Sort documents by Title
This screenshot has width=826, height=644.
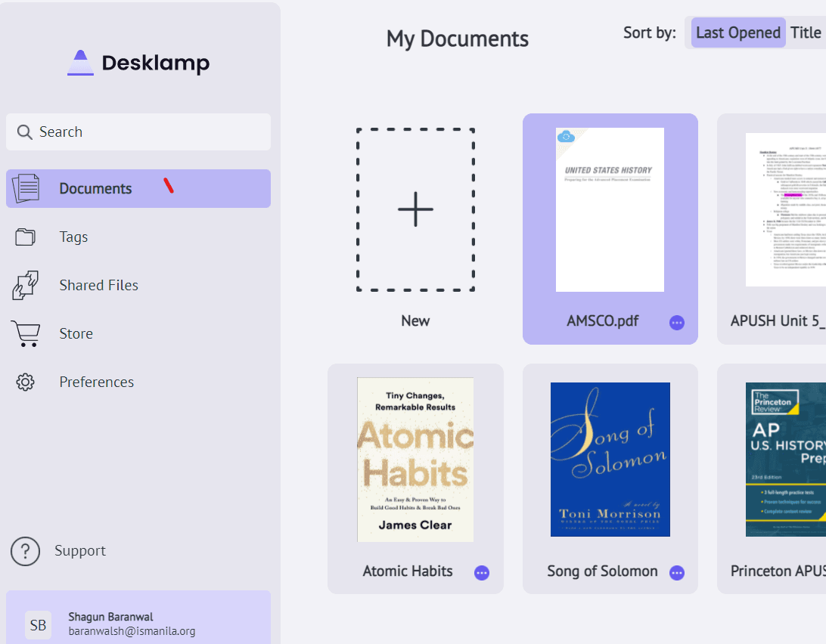pos(806,33)
